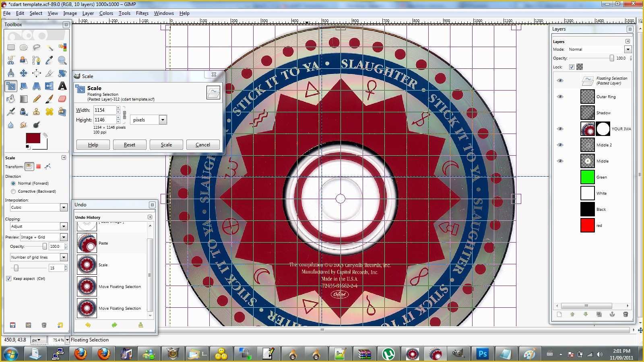Hide the Middle 2 layer
Image resolution: width=644 pixels, height=362 pixels.
560,145
